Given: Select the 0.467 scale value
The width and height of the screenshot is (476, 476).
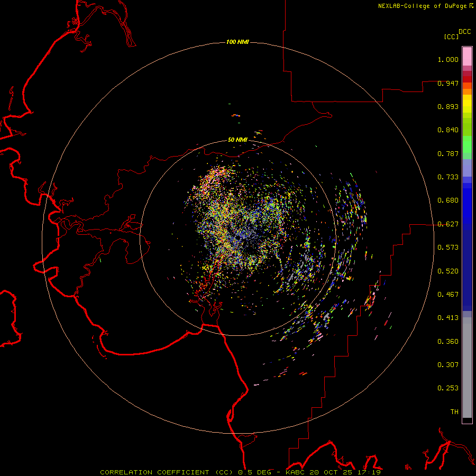Looking at the screenshot, I should 448,295.
